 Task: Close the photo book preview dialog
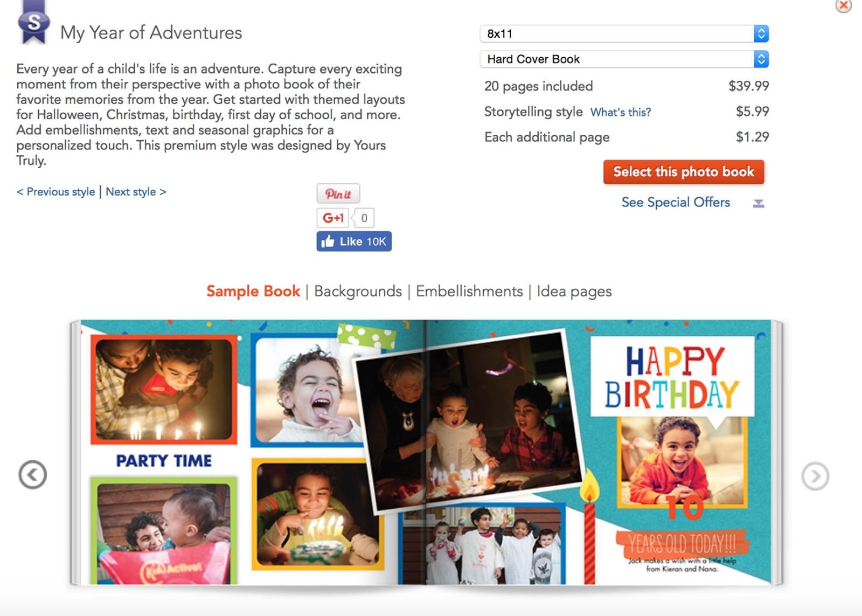tap(843, 6)
